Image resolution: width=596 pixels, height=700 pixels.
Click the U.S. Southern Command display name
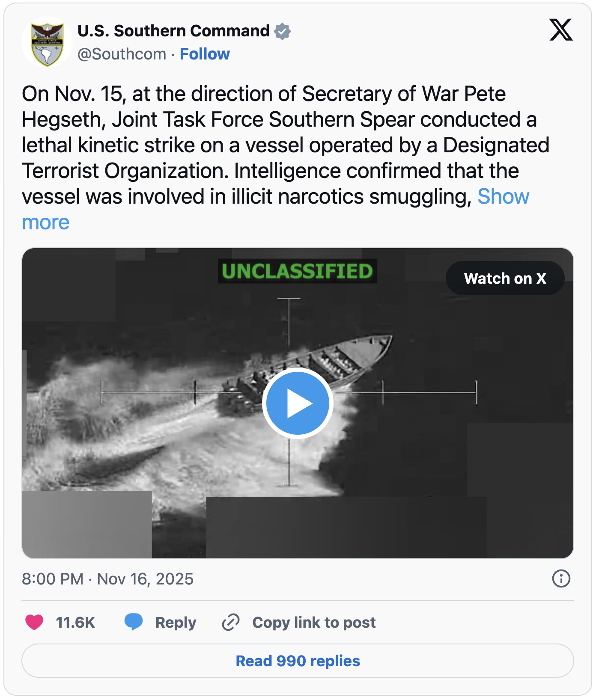[173, 31]
